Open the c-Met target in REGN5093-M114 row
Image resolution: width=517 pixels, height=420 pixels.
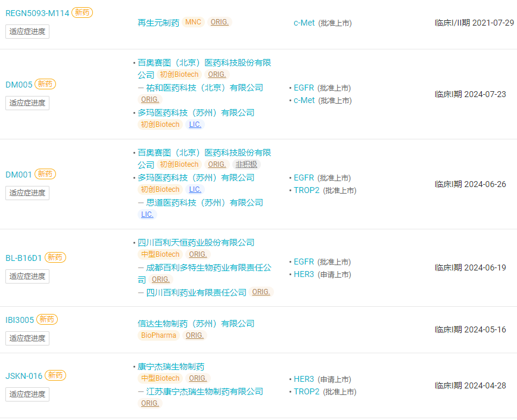pos(304,23)
